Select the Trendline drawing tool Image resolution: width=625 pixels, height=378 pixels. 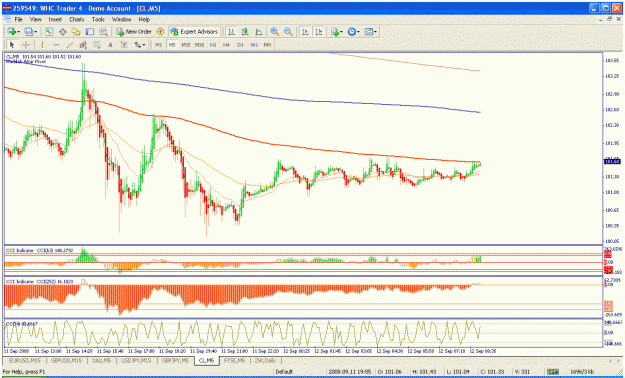coord(70,45)
